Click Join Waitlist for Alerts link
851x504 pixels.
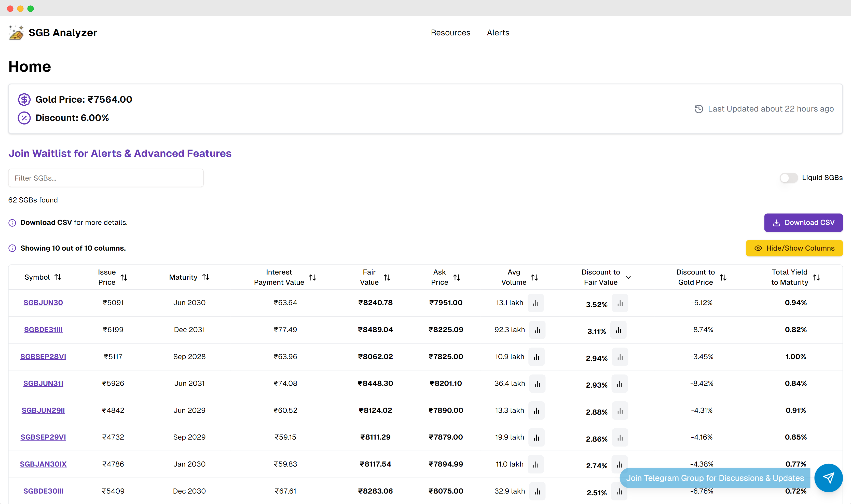tap(120, 153)
